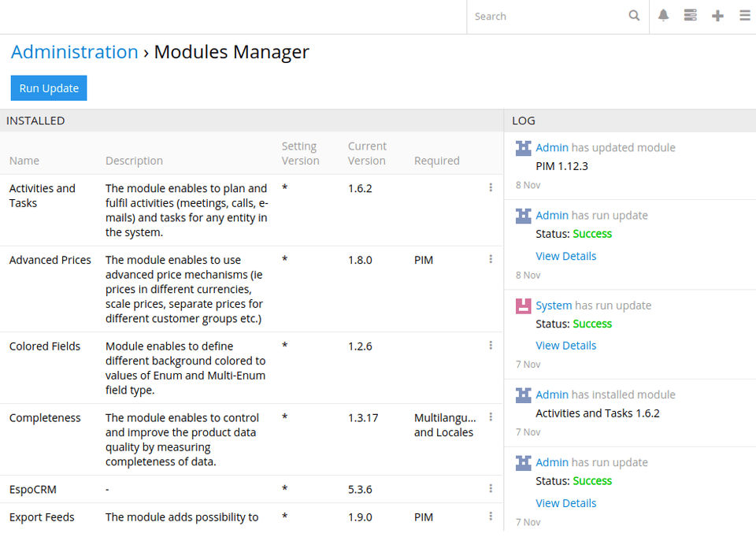Open System user link in log
This screenshot has width=756, height=537.
click(554, 306)
